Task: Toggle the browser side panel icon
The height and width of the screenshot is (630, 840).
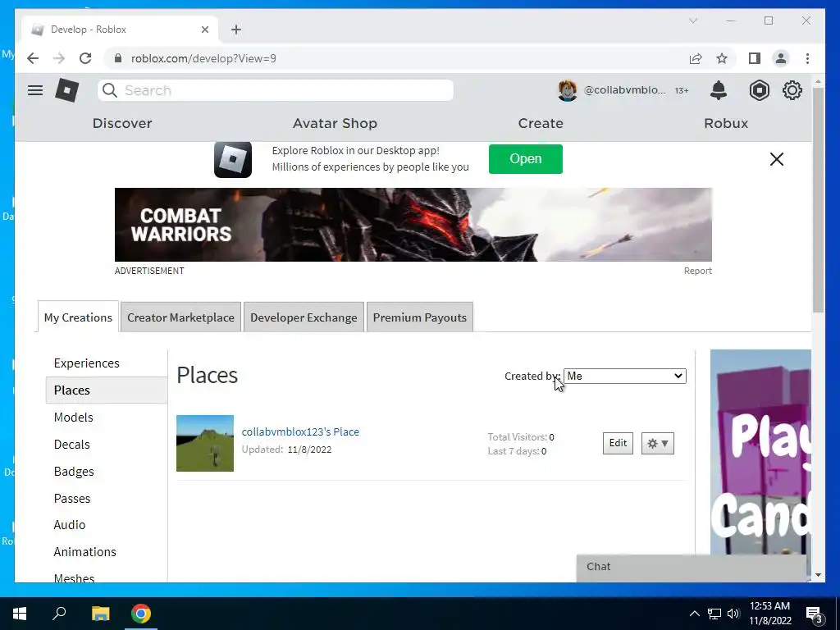Action: pyautogui.click(x=755, y=58)
